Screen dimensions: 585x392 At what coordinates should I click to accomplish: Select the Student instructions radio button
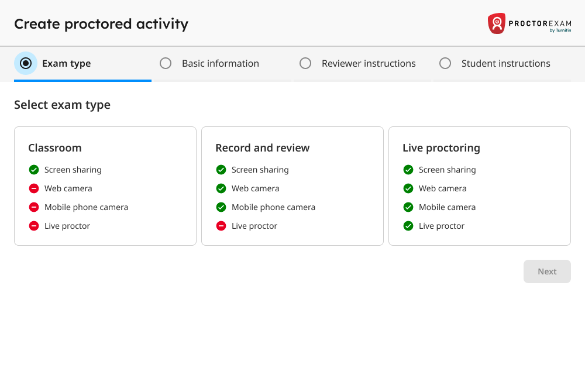pos(445,63)
